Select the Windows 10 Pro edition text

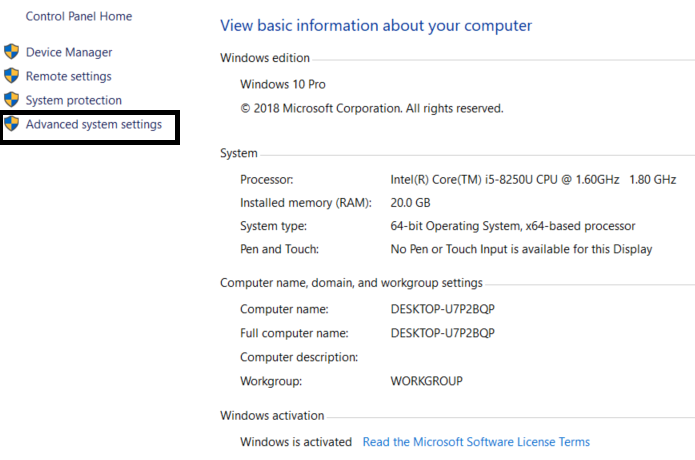(283, 84)
